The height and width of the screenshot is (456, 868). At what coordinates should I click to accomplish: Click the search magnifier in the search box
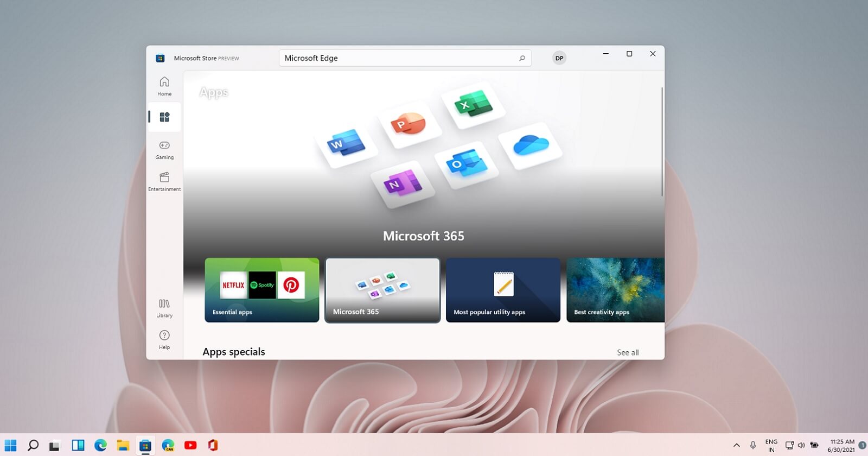click(522, 58)
